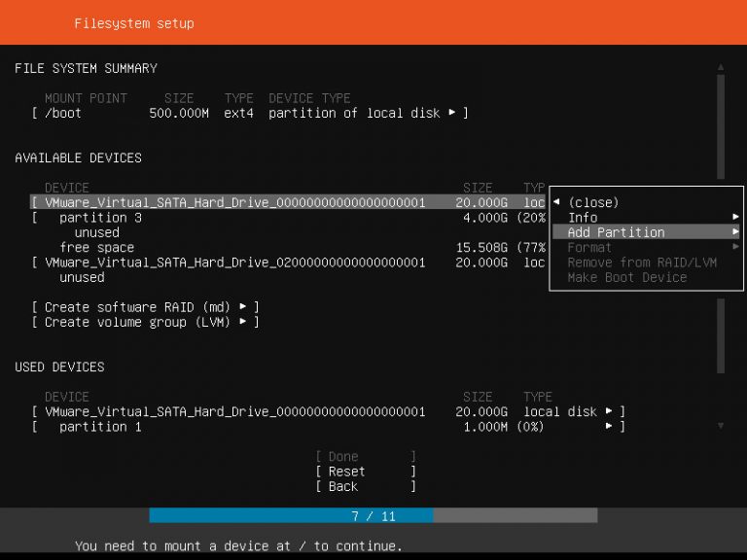Screen dimensions: 747x560
Task: Click the 1.000M partition 1 size
Action: [x=485, y=427]
